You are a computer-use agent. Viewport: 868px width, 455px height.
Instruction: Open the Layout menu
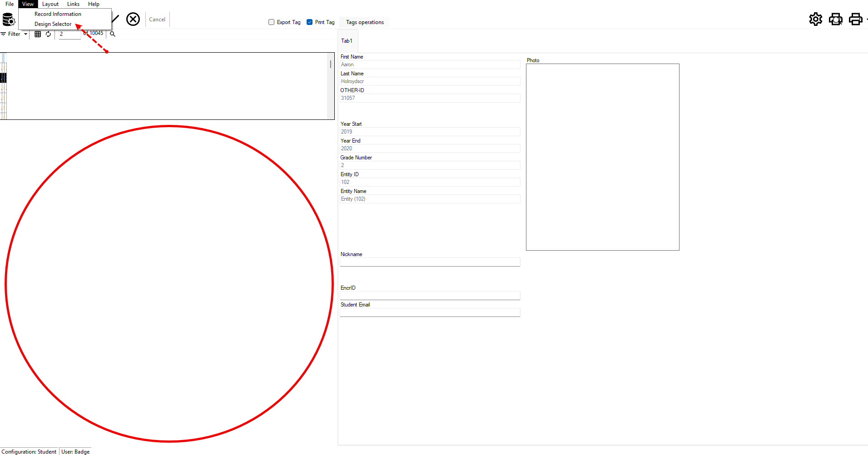click(50, 4)
